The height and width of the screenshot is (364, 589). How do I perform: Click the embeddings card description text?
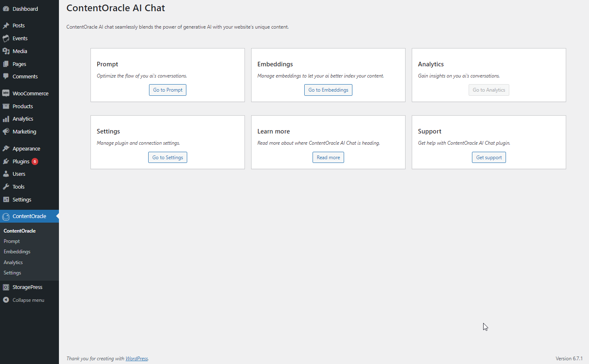pyautogui.click(x=320, y=76)
